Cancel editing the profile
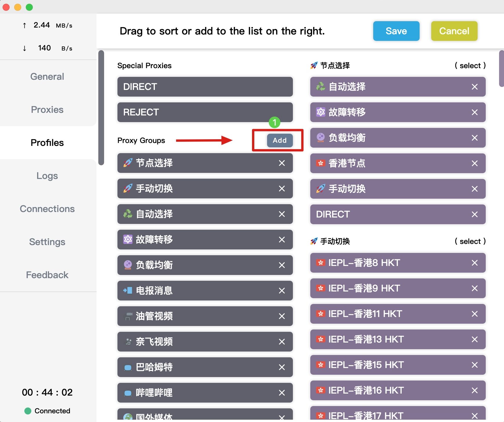This screenshot has height=422, width=504. (x=454, y=31)
